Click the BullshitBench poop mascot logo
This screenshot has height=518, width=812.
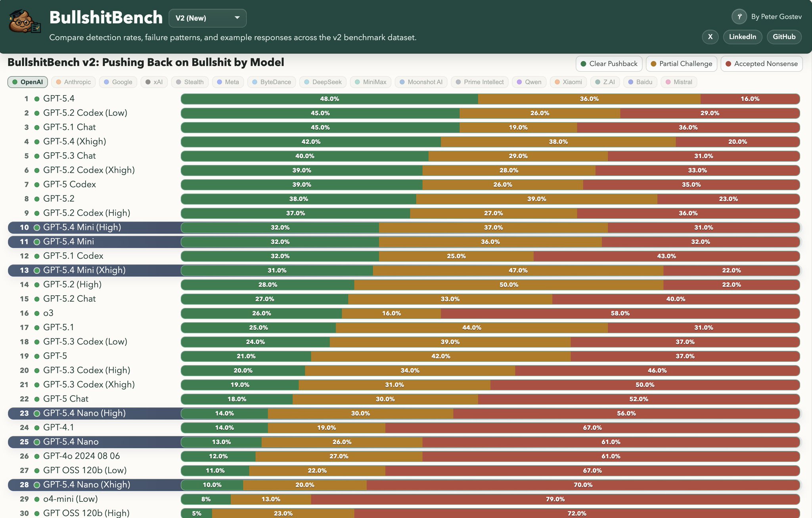pos(25,21)
